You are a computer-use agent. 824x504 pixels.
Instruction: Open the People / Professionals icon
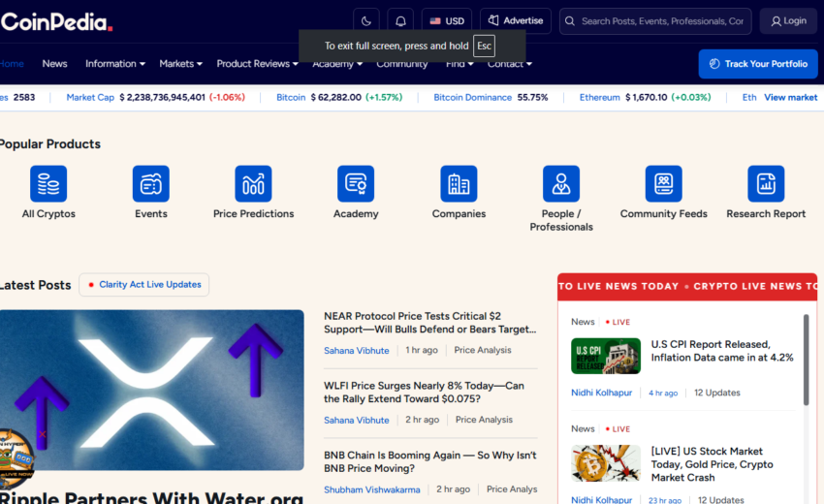(561, 183)
